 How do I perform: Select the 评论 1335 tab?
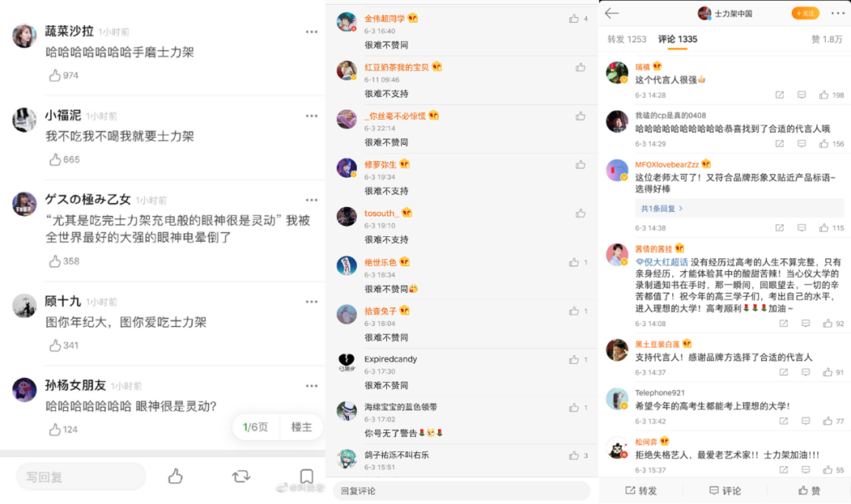coord(678,39)
